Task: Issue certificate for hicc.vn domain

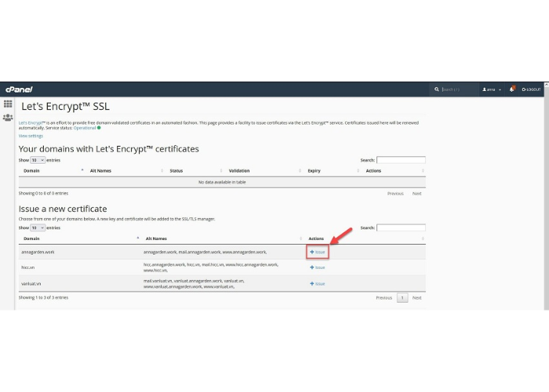Action: point(318,267)
